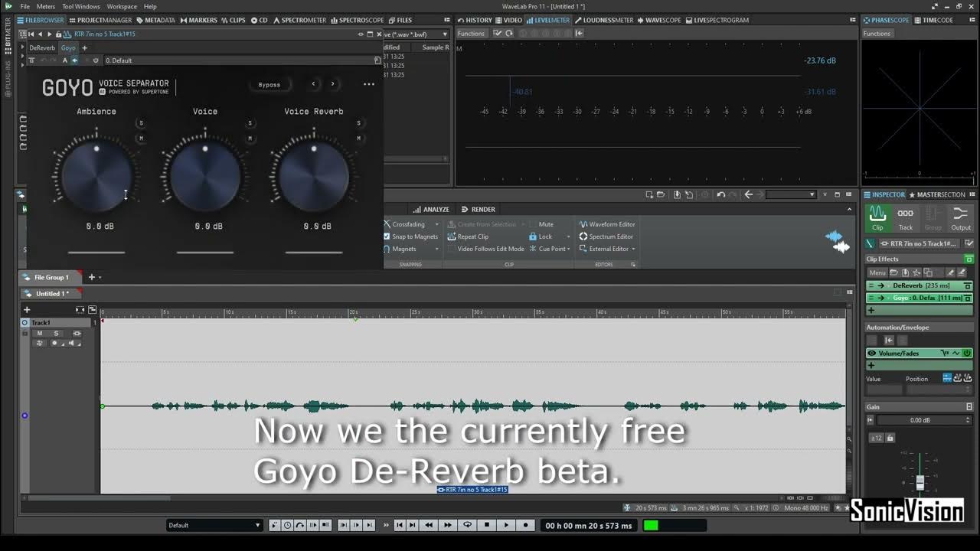The image size is (980, 551).
Task: Open the Waveform Editor
Action: tap(607, 224)
